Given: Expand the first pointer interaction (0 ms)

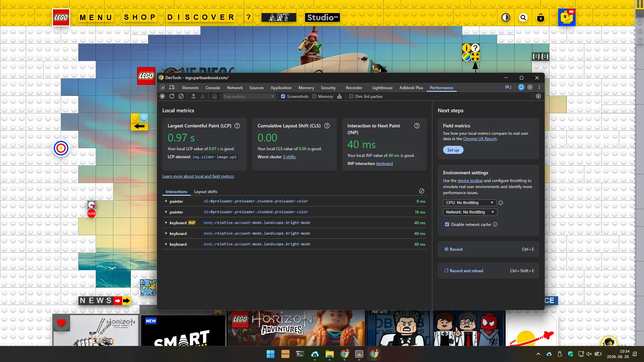Looking at the screenshot, I should [x=166, y=201].
